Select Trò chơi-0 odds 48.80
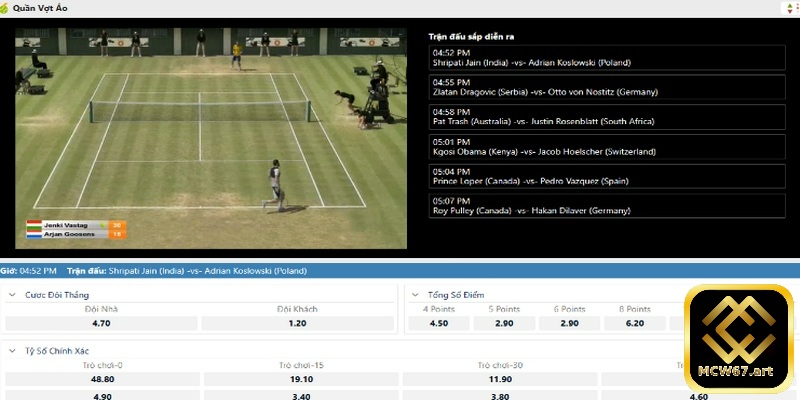Image resolution: width=800 pixels, height=400 pixels. pyautogui.click(x=100, y=379)
